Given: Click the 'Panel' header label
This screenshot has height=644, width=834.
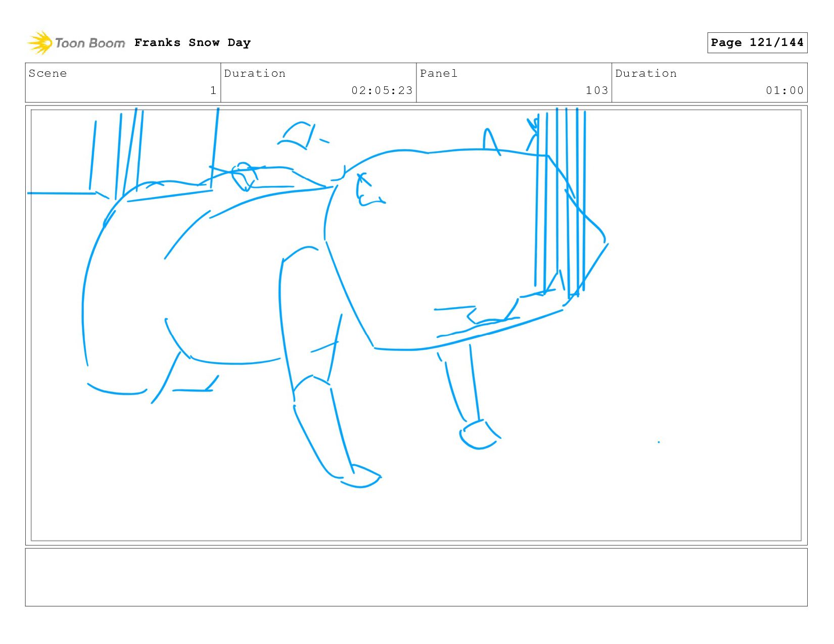Looking at the screenshot, I should 439,73.
